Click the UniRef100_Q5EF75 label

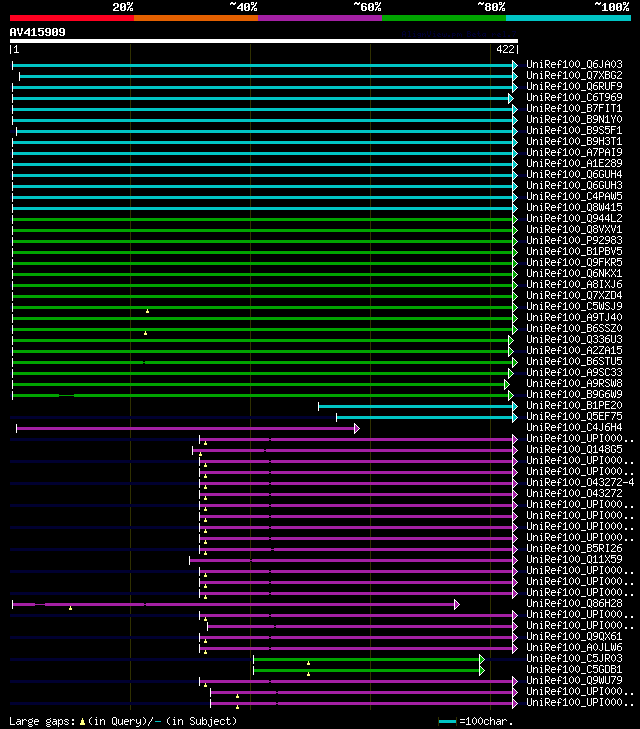574,417
